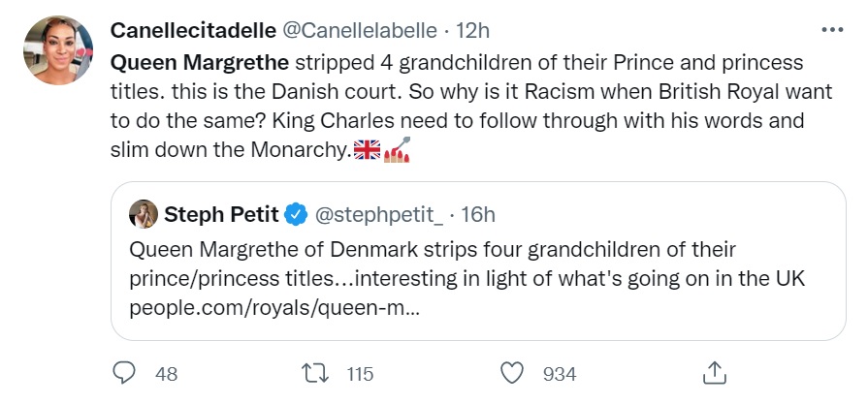This screenshot has height=404, width=868.
Task: Click the UK flag emoji
Action: coord(367,150)
